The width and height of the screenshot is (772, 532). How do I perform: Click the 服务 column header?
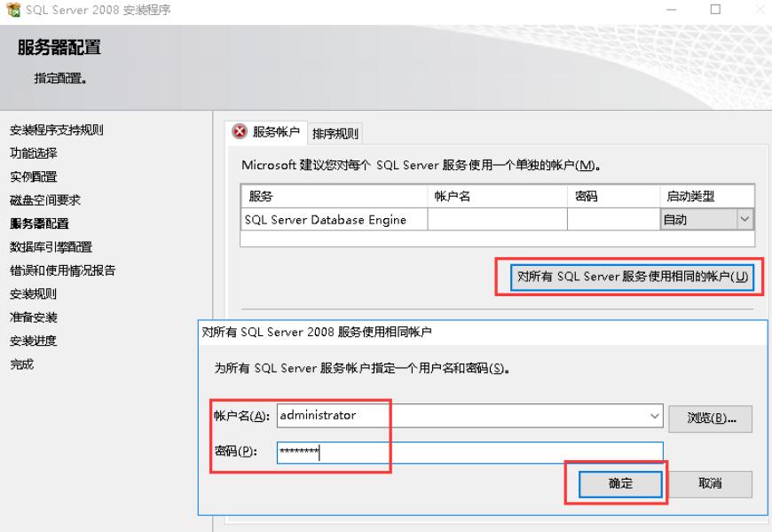(x=334, y=196)
